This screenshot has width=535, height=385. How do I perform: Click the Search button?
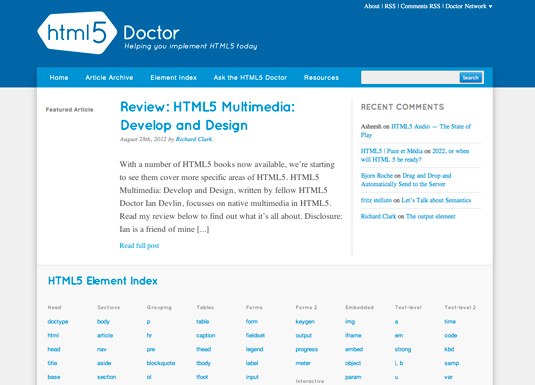point(471,77)
